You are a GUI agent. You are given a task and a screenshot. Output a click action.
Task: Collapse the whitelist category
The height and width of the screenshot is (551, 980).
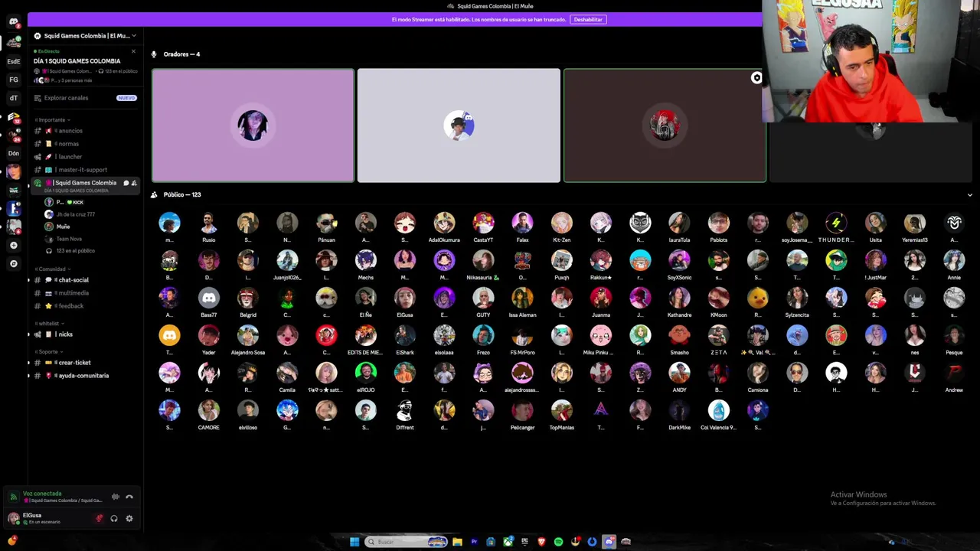49,324
